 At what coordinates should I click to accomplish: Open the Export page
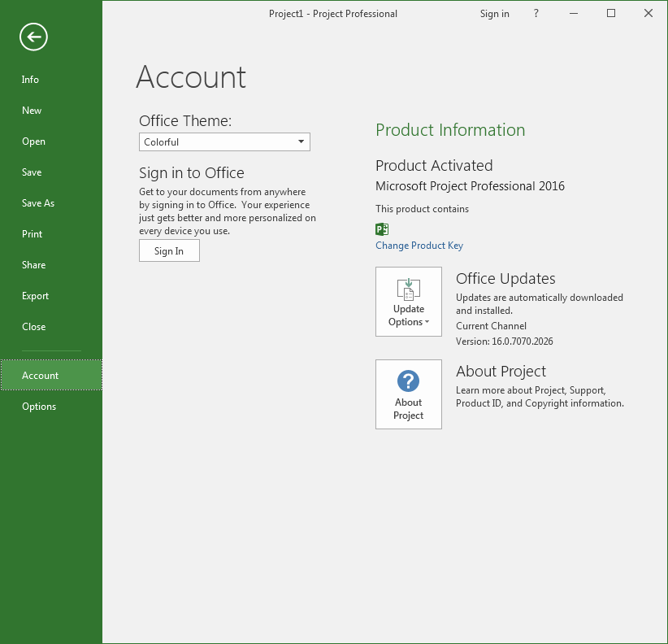coord(51,296)
